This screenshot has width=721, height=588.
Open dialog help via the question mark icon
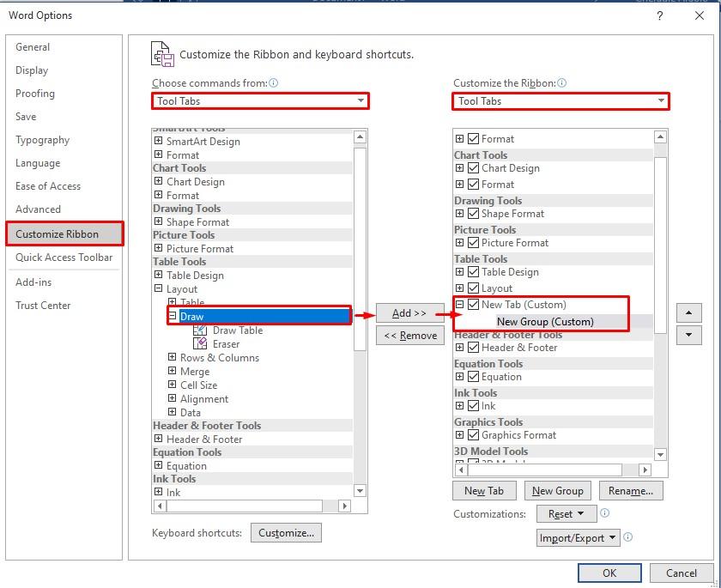tap(658, 15)
